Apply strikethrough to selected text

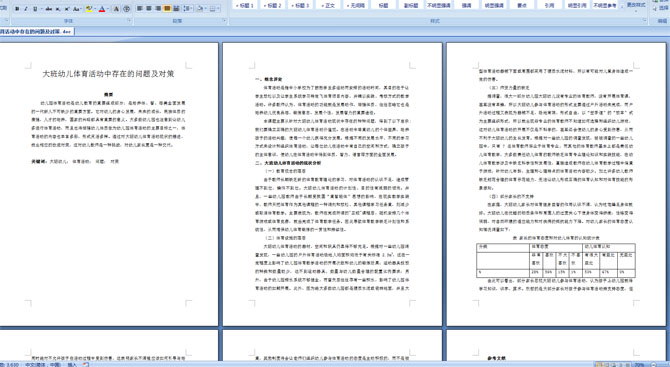coord(48,9)
